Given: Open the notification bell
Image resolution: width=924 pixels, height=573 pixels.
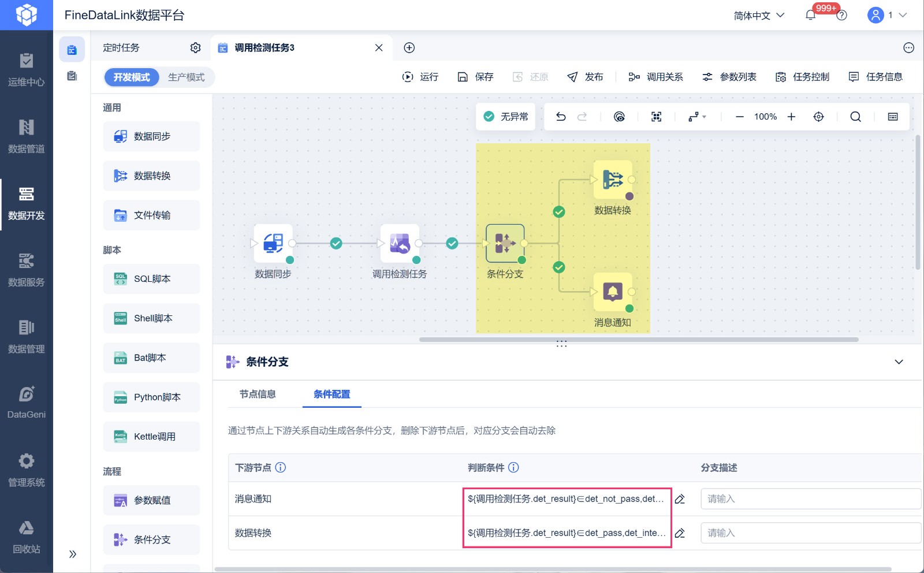Looking at the screenshot, I should (x=810, y=16).
